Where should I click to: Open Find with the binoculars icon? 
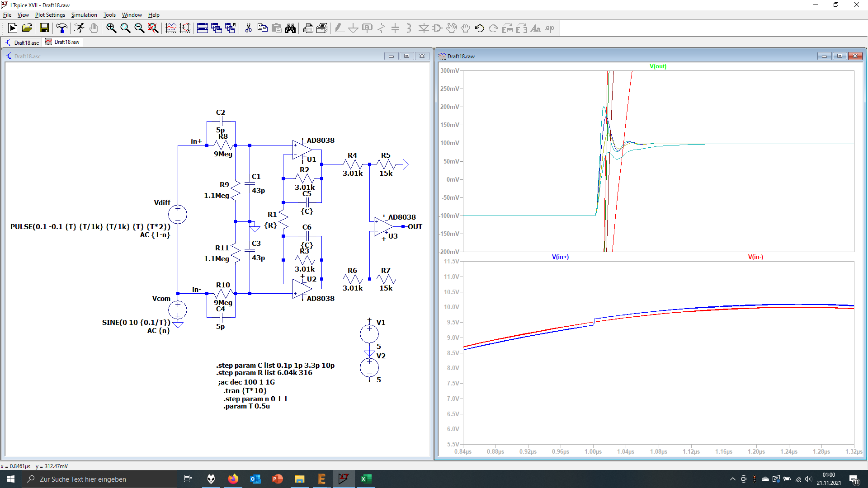pos(290,28)
